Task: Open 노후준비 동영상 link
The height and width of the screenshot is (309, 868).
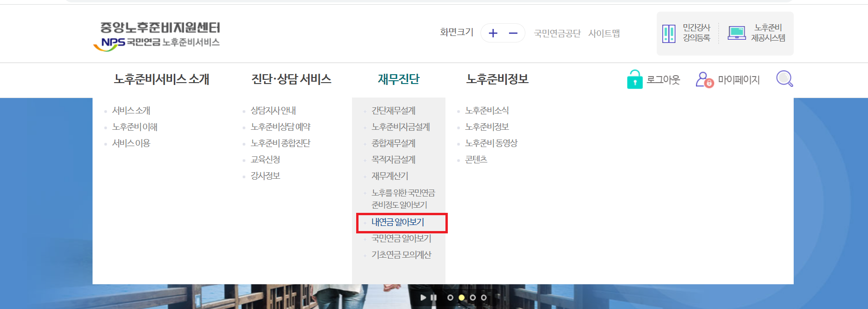Action: (491, 143)
